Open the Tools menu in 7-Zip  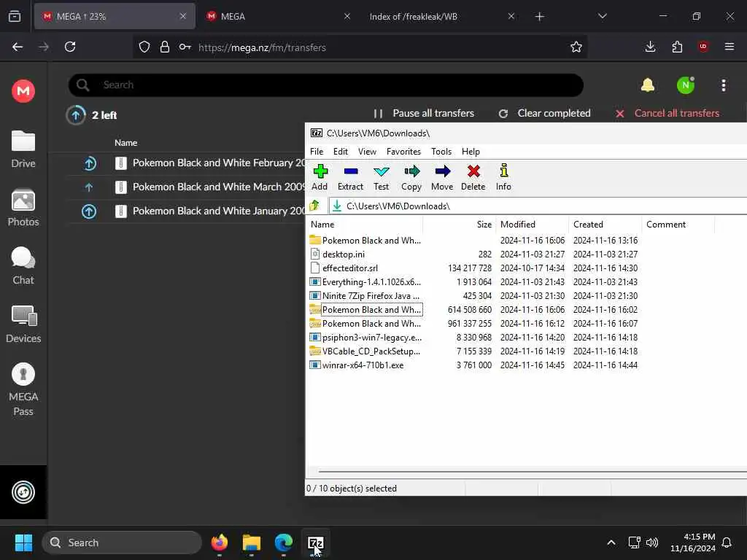click(441, 152)
